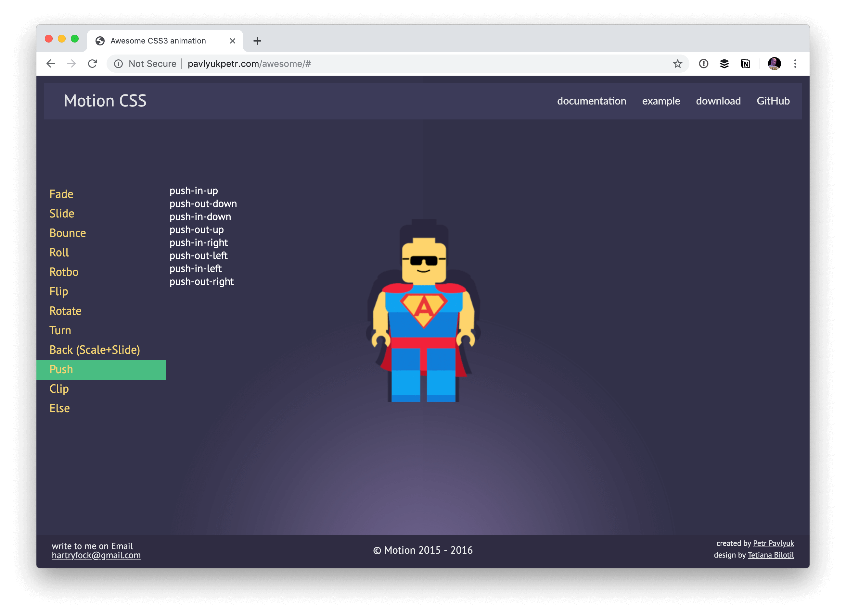
Task: Click the browser back arrow
Action: 51,64
